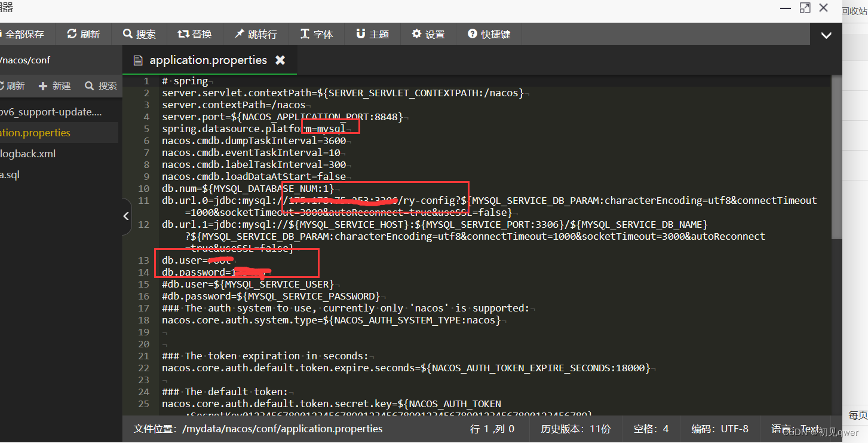868x443 pixels.
Task: Place cursor on spring.datasource.platform=mysql line
Action: pos(254,129)
